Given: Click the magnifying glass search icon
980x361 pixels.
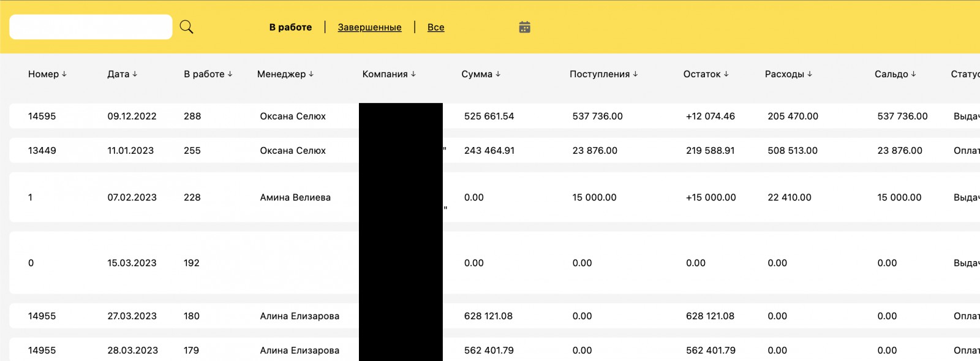Looking at the screenshot, I should point(186,27).
